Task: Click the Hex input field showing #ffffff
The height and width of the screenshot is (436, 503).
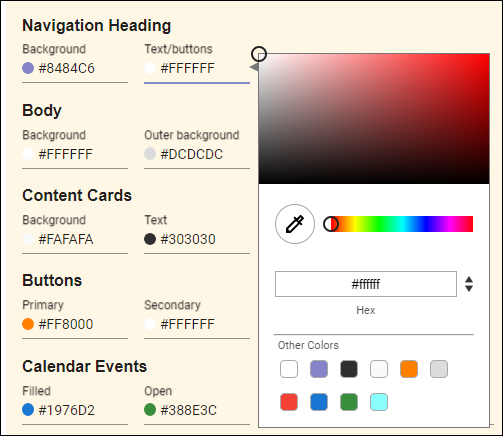Action: [x=366, y=284]
